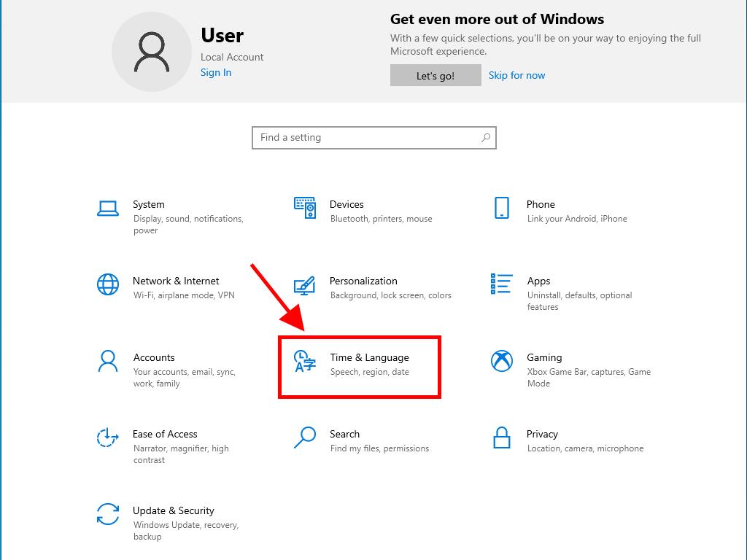Select the Accounts person icon
Viewport: 747px width, 560px height.
(108, 361)
